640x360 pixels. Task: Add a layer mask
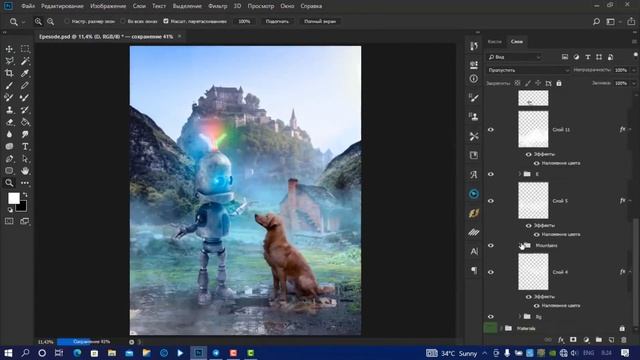click(x=573, y=340)
